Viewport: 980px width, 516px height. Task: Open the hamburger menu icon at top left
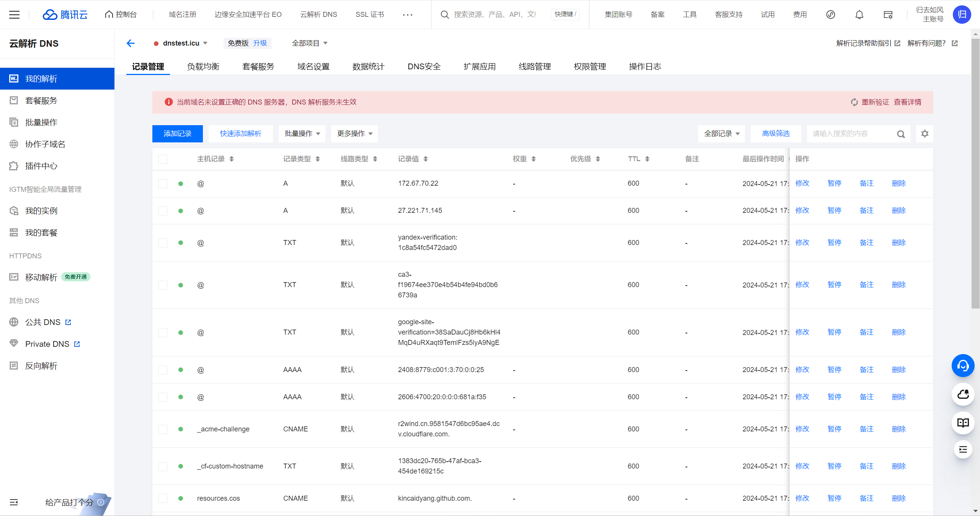[x=14, y=15]
